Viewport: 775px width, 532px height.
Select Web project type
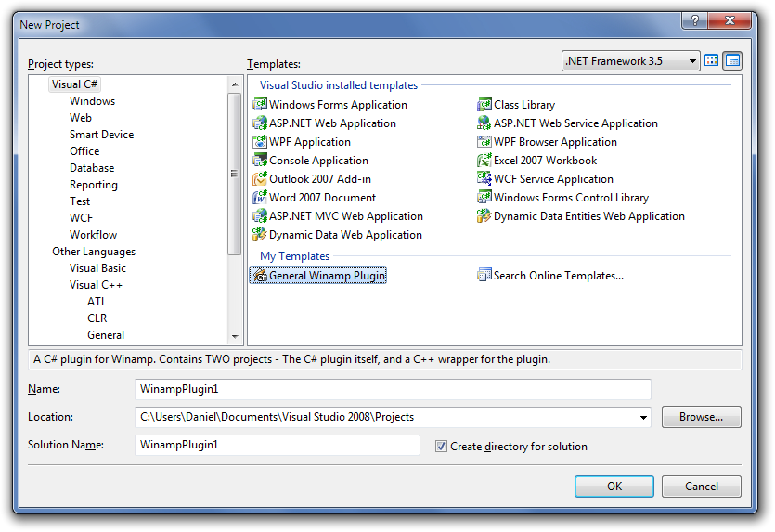coord(81,118)
